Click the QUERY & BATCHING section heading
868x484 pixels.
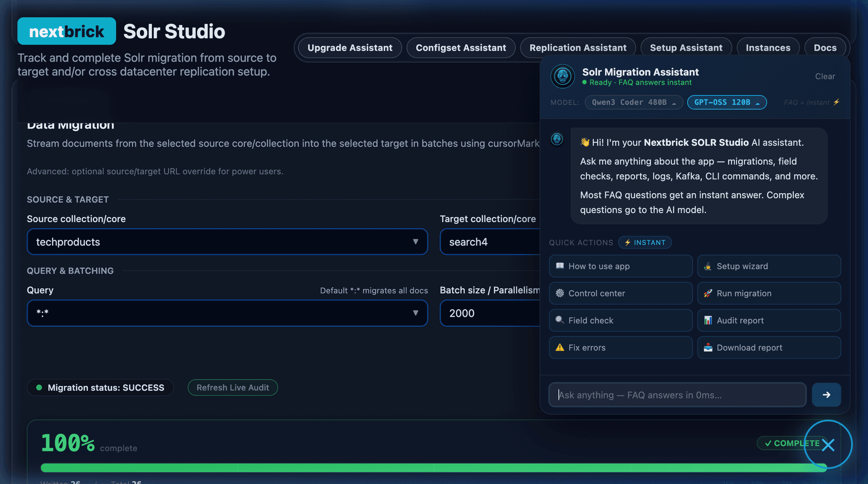70,270
